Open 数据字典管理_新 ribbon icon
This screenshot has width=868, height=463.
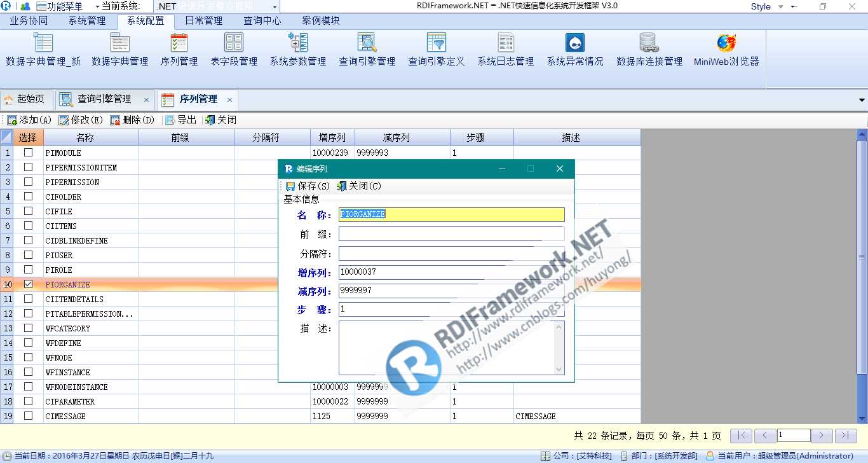pyautogui.click(x=43, y=50)
